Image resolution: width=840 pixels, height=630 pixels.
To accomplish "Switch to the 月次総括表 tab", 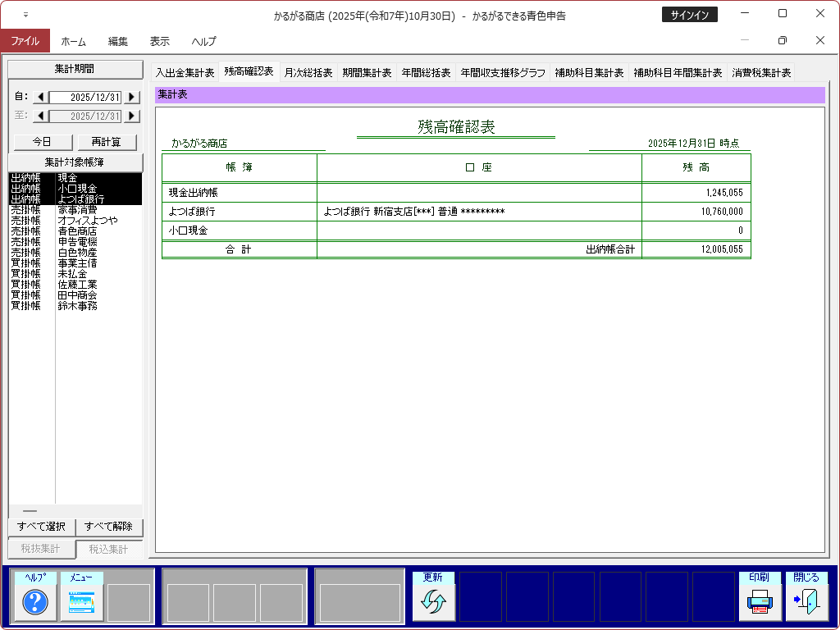I will pos(308,72).
